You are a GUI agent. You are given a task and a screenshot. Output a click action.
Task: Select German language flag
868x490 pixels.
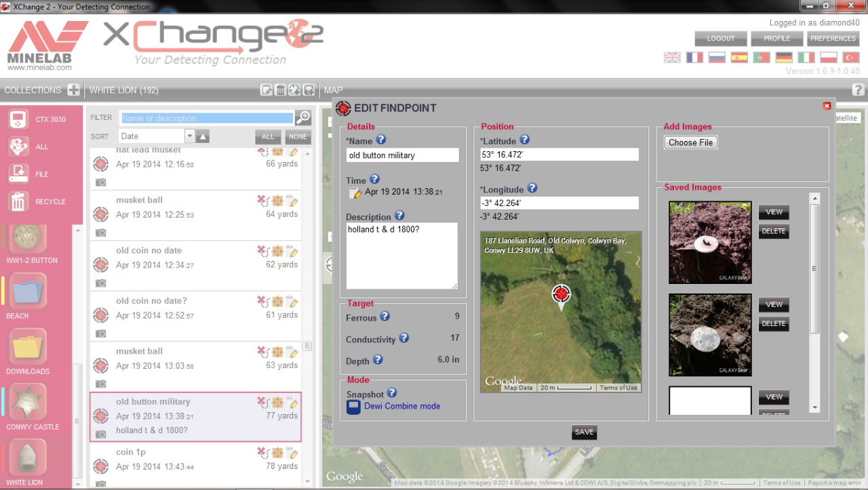(784, 57)
